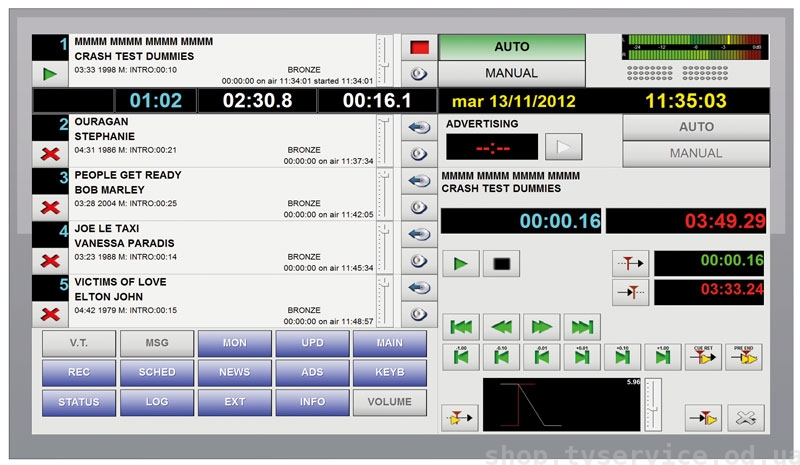
Task: Switch to the SCHED panel
Action: click(157, 372)
